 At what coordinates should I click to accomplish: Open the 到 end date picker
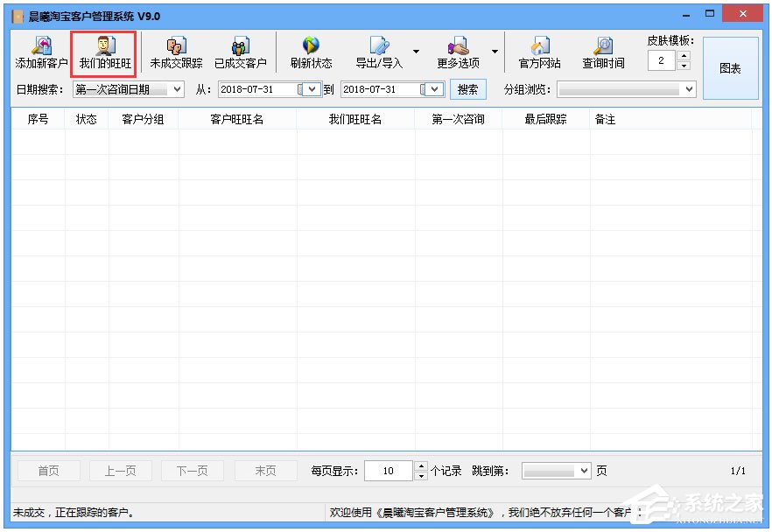tap(434, 89)
